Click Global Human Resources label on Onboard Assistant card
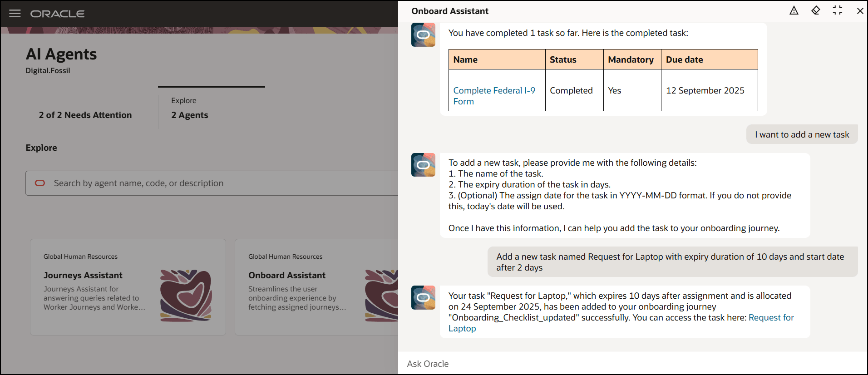868x375 pixels. pyautogui.click(x=286, y=257)
